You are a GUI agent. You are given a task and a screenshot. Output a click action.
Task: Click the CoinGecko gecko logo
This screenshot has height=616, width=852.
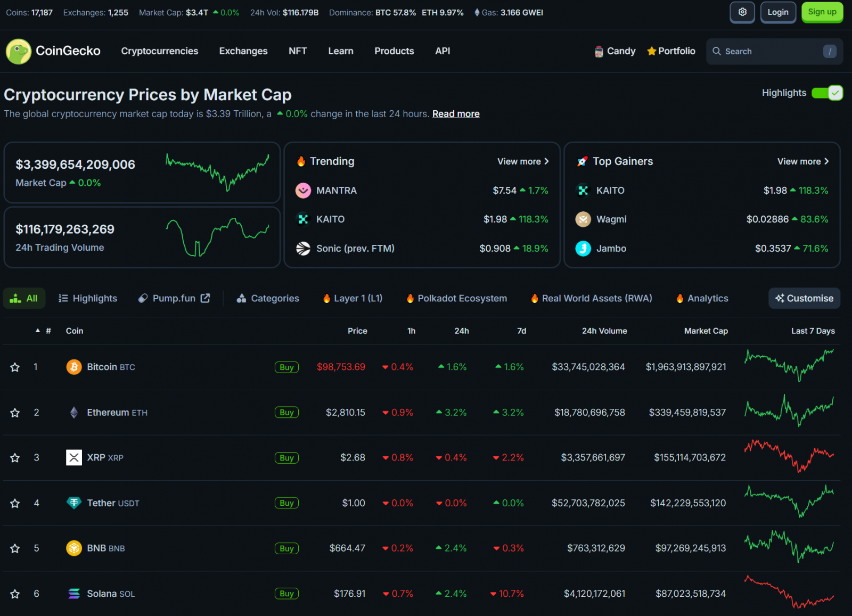(x=18, y=51)
